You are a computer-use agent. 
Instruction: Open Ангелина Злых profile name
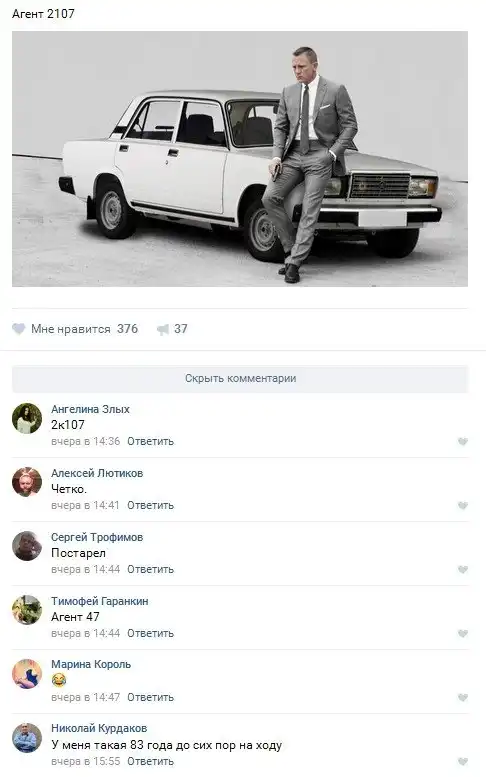[x=90, y=409]
